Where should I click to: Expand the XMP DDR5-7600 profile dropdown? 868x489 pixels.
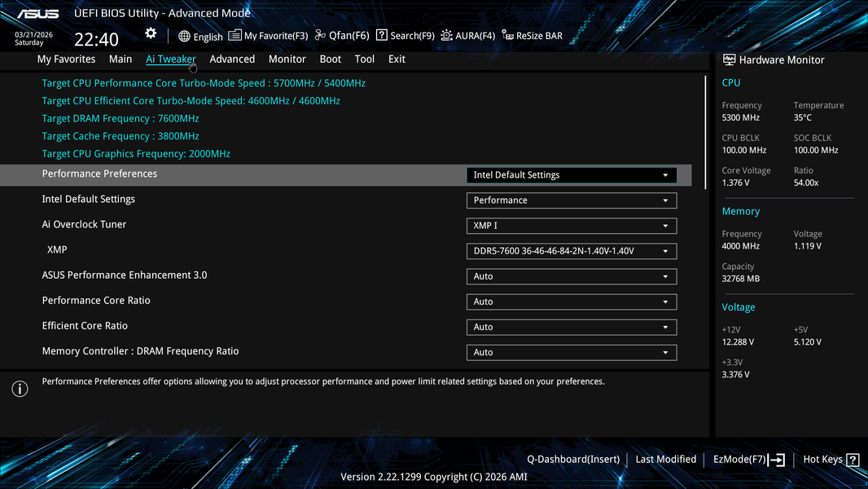(x=572, y=251)
